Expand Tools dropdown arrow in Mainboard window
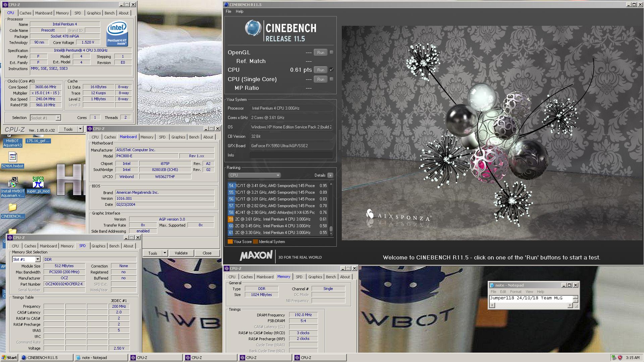Image resolution: width=644 pixels, height=362 pixels. pyautogui.click(x=165, y=253)
